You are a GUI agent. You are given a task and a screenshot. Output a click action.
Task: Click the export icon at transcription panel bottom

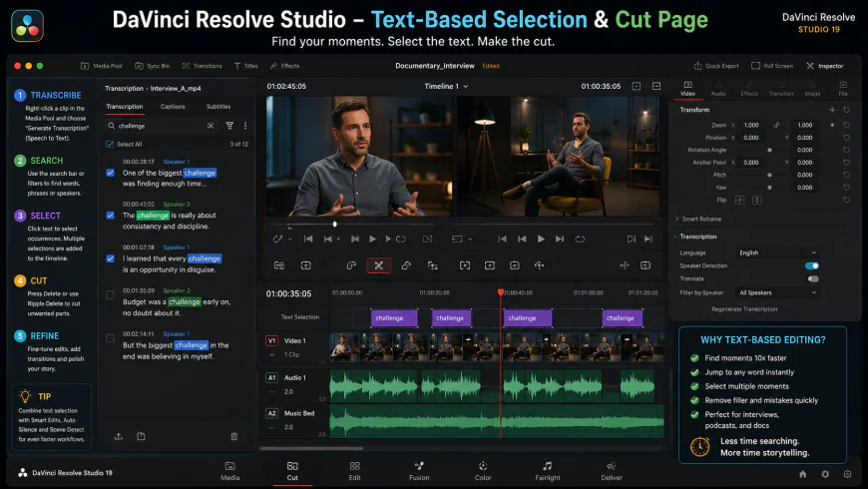tap(119, 436)
